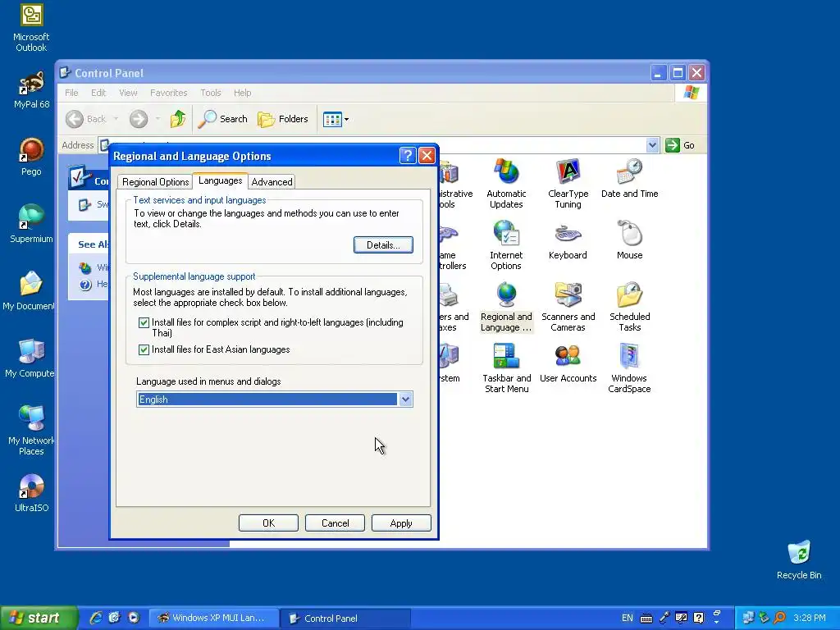The height and width of the screenshot is (630, 840).
Task: Expand the Address bar dropdown
Action: [x=652, y=145]
